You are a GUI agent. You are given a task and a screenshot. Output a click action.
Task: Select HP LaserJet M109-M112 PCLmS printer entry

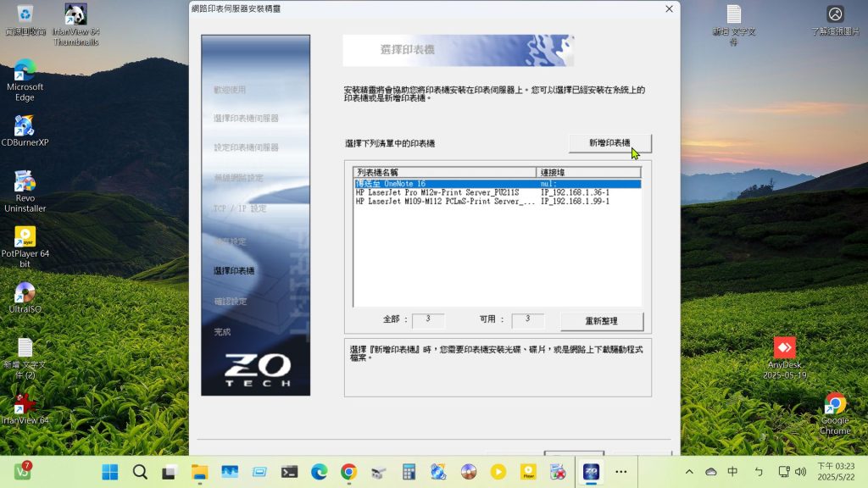click(445, 202)
